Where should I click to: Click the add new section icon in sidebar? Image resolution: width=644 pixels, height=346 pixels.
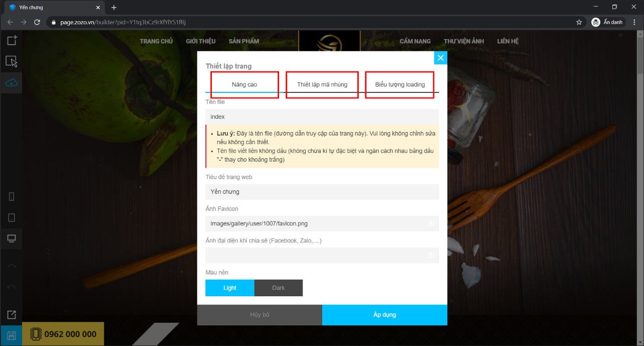(12, 40)
